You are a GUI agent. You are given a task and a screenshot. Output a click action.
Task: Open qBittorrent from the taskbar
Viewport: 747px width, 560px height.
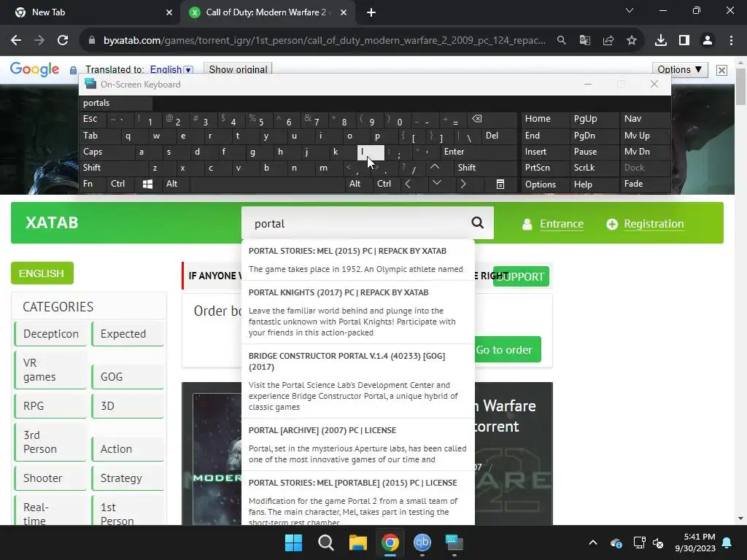[422, 542]
